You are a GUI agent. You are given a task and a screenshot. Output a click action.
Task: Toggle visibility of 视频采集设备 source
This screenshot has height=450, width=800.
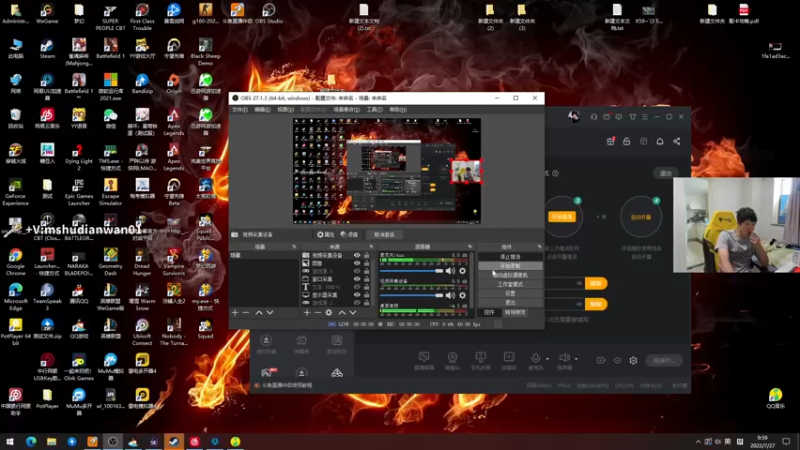tap(357, 255)
